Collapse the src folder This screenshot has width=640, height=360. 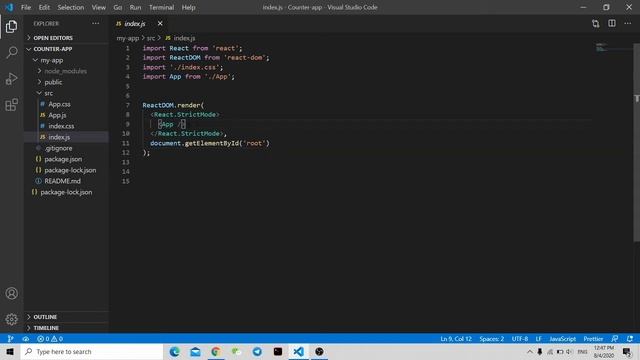(x=67, y=93)
